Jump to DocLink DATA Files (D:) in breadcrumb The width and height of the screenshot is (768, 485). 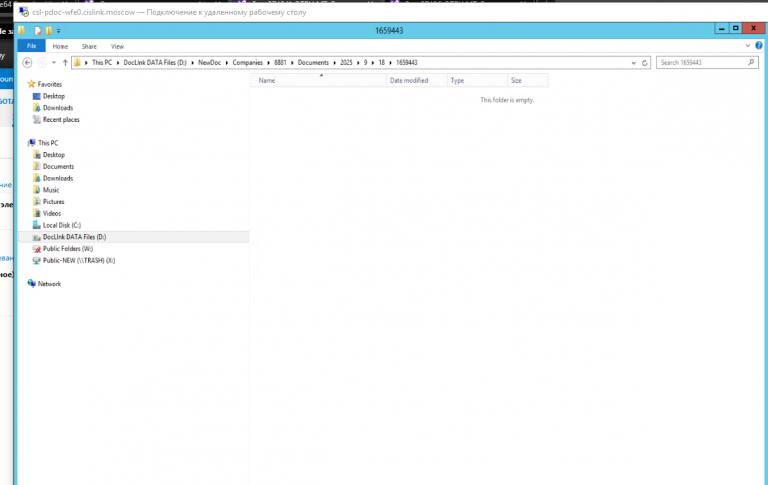pyautogui.click(x=155, y=63)
